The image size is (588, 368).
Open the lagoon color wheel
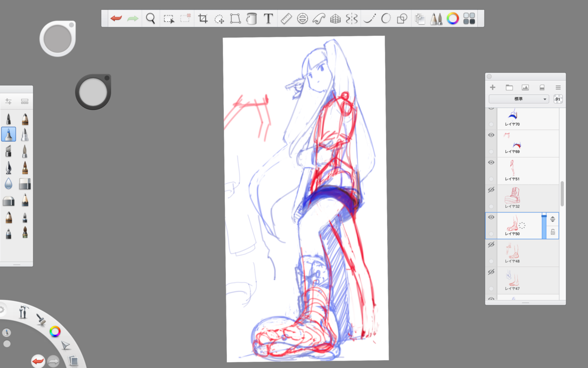click(x=55, y=332)
